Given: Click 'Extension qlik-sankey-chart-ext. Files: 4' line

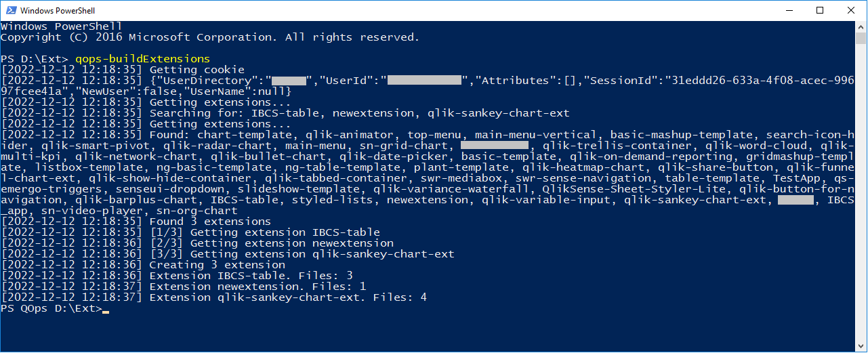Looking at the screenshot, I should click(214, 297).
